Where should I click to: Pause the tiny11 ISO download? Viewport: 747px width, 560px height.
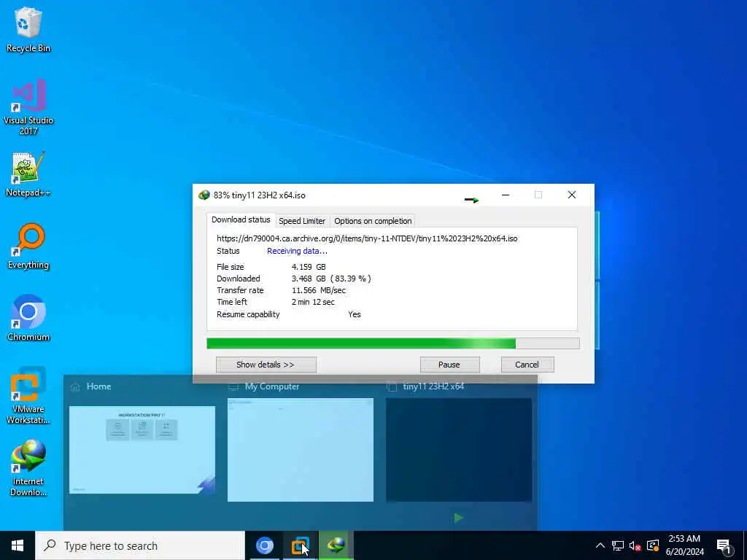[449, 365]
